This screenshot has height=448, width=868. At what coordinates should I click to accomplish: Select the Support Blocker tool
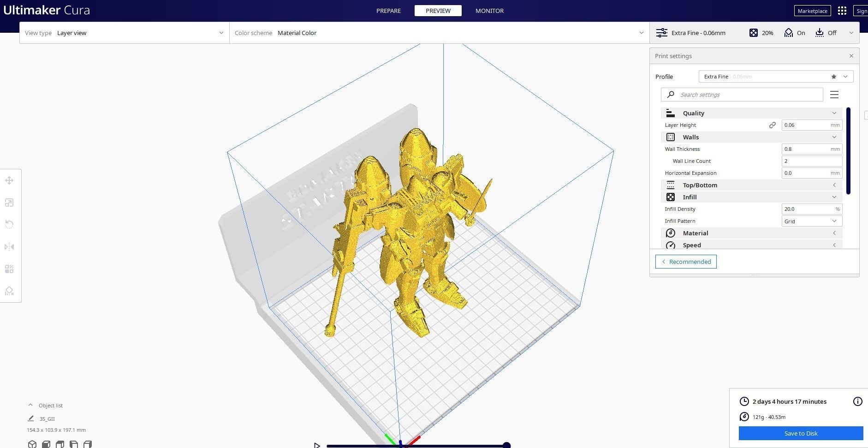click(9, 291)
